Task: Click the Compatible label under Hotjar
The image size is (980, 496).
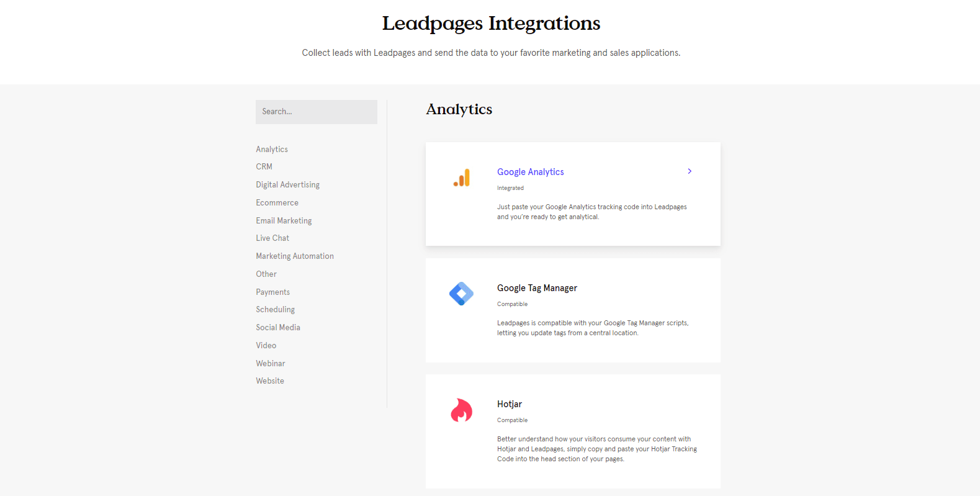Action: (x=513, y=420)
